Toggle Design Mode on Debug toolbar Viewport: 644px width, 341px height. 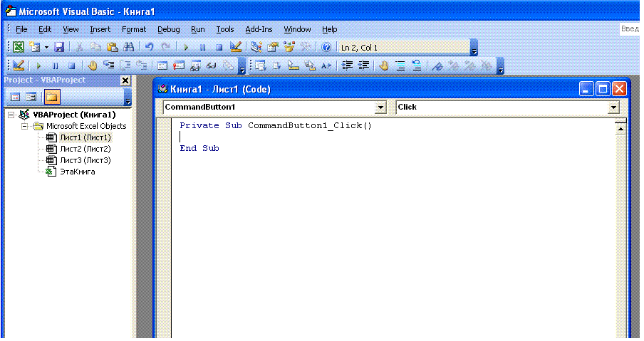[x=19, y=65]
